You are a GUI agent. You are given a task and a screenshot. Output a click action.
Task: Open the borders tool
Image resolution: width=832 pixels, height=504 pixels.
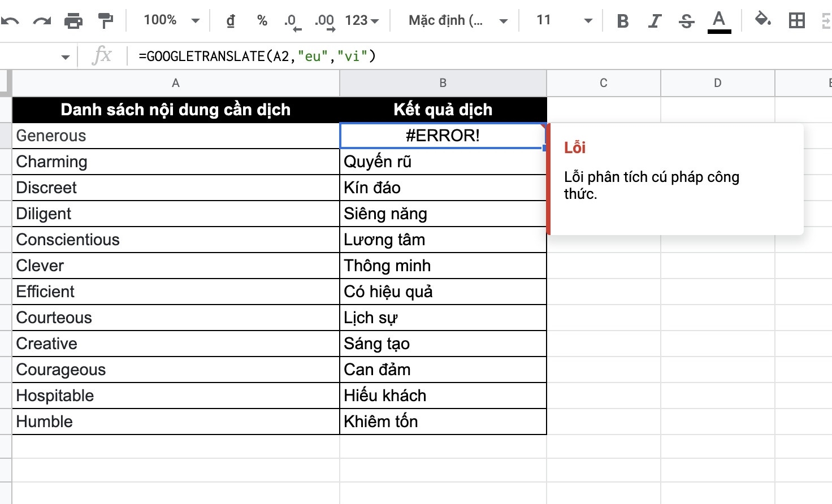tap(797, 21)
